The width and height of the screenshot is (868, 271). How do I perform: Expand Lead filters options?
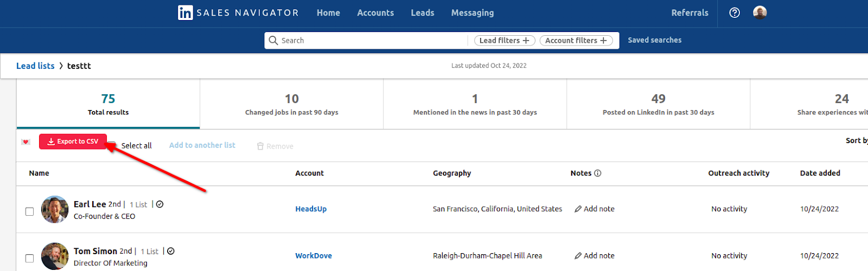[x=505, y=40]
